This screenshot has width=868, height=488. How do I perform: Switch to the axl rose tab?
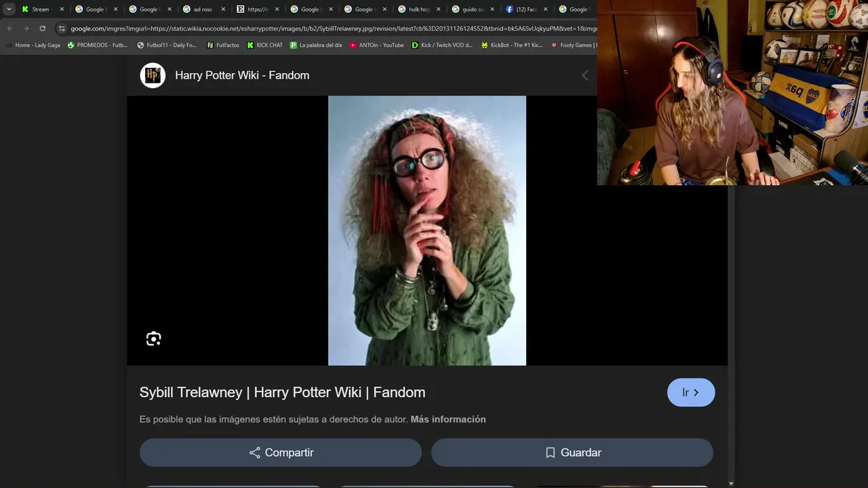pos(204,9)
